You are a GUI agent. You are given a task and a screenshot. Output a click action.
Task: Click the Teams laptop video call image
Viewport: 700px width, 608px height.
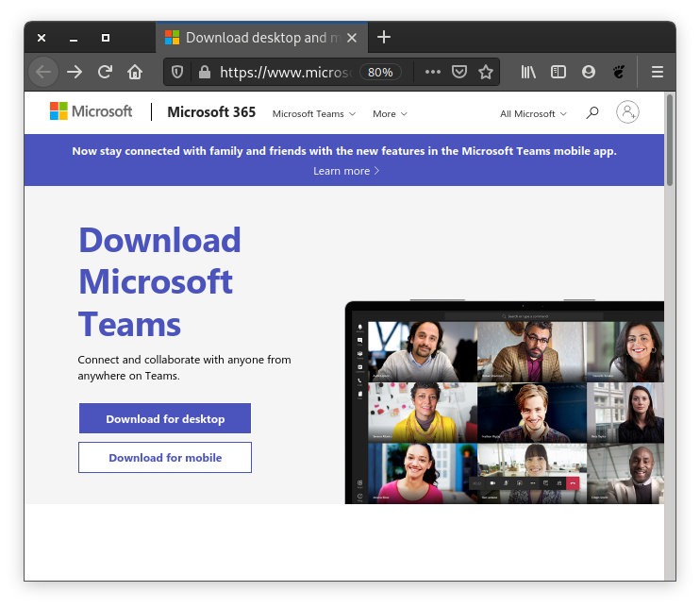(505, 402)
